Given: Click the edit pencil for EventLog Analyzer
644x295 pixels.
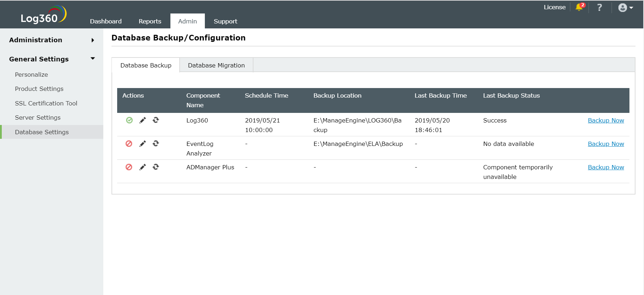Looking at the screenshot, I should [142, 144].
